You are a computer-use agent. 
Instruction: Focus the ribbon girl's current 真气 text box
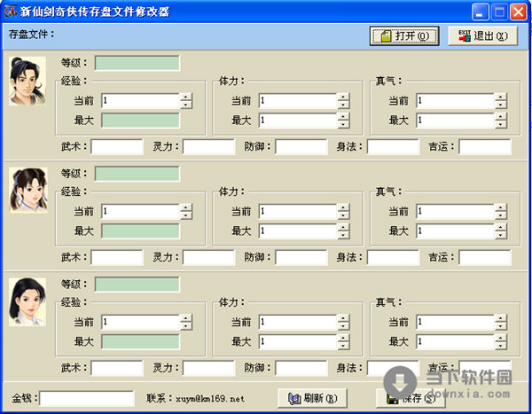click(456, 211)
